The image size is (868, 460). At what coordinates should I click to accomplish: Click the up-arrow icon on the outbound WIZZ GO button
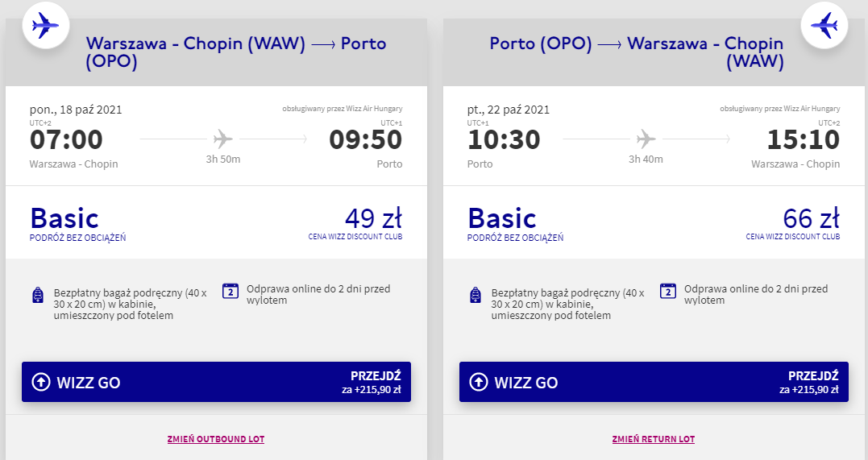41,382
